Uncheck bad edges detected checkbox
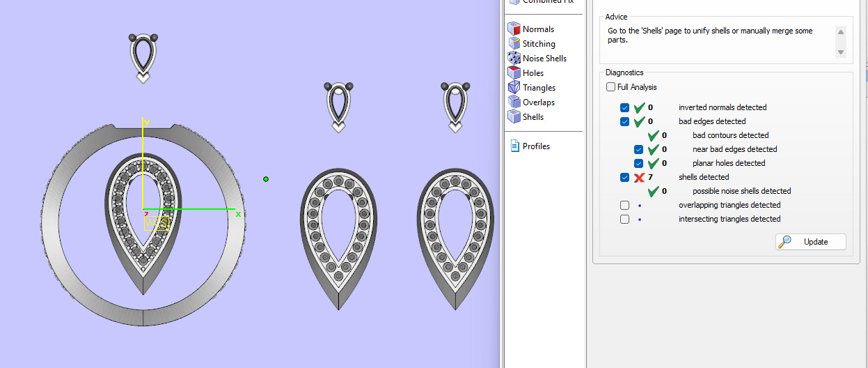Viewport: 868px width, 368px height. tap(624, 122)
